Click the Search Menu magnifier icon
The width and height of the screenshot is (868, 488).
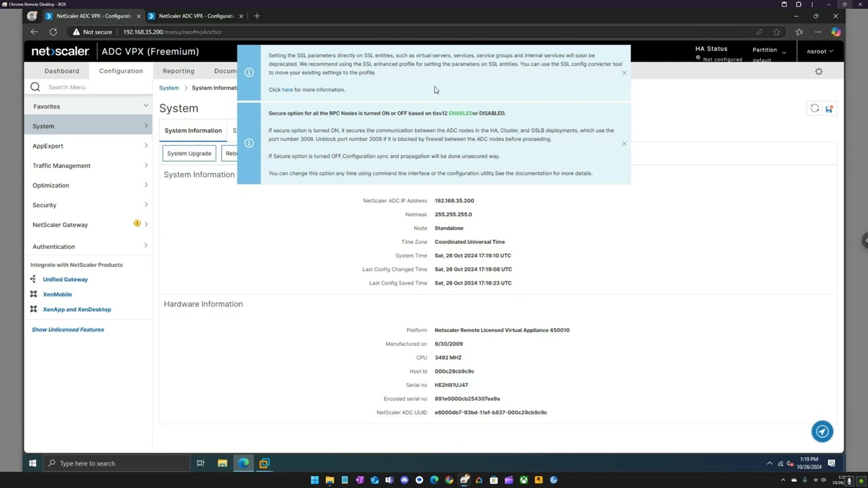click(35, 87)
